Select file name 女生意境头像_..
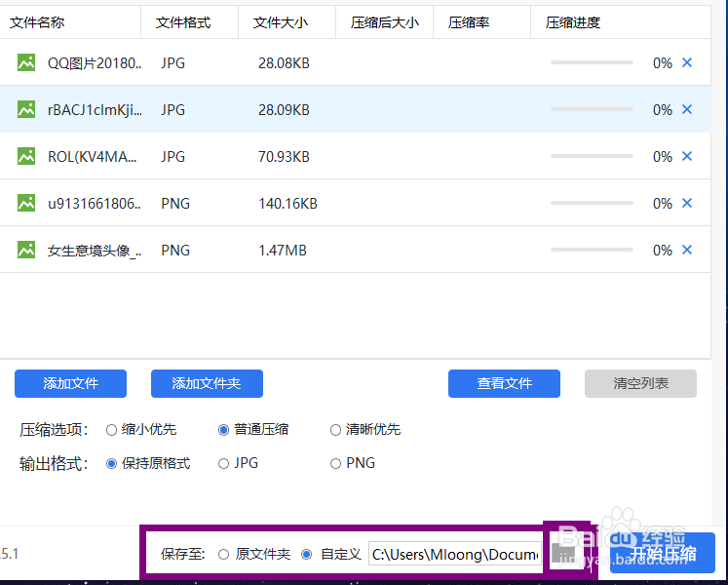728x585 pixels. 95,251
